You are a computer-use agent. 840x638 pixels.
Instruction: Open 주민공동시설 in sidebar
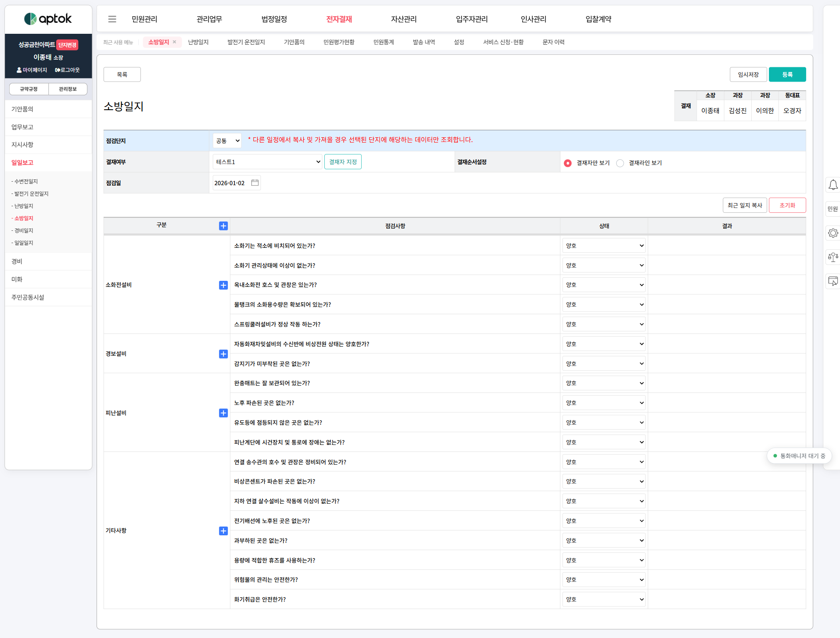click(x=48, y=297)
